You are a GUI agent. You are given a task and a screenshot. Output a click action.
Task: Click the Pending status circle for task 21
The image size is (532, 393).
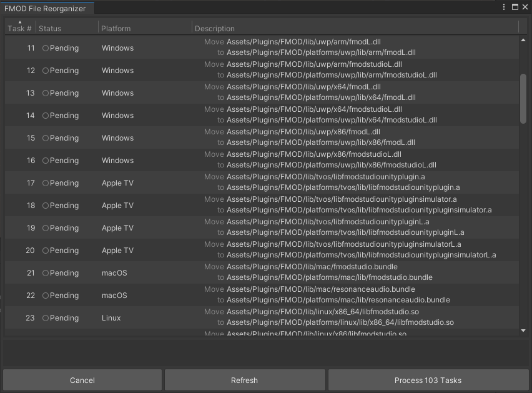click(46, 273)
